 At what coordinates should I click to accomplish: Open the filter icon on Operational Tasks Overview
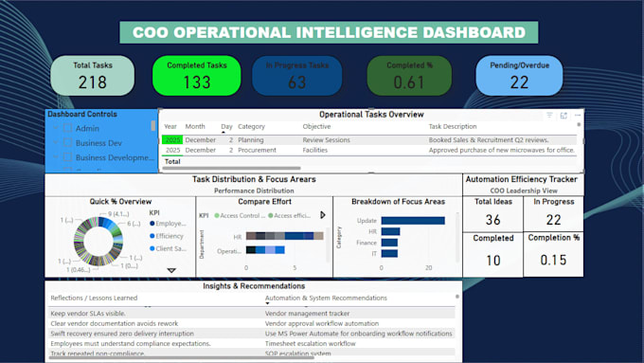point(549,116)
